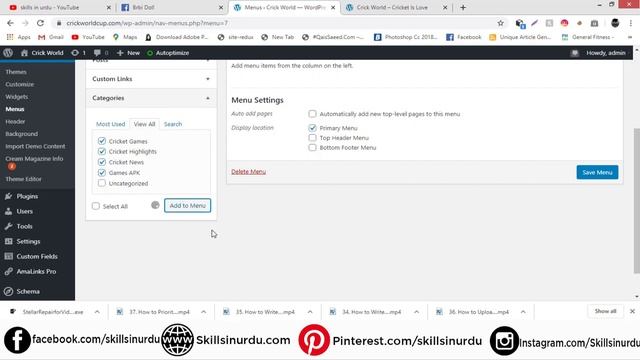Enable automatically add new top-level pages
640x360 pixels.
312,113
